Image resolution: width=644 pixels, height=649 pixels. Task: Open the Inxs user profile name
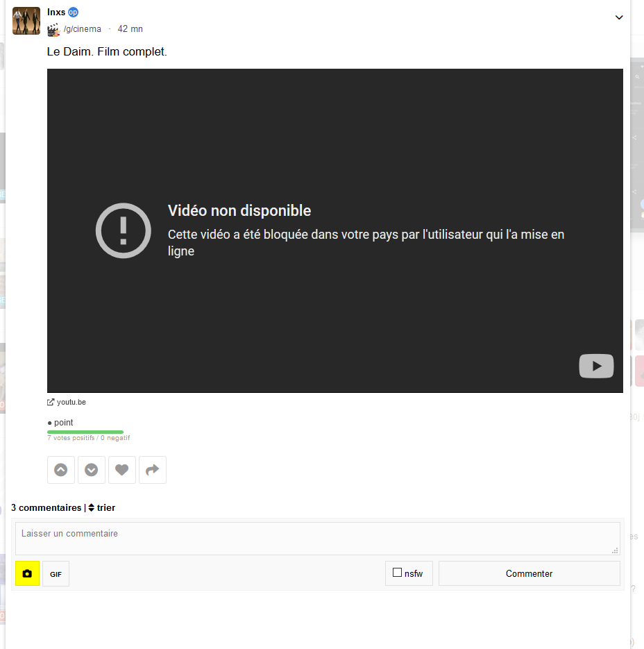click(56, 12)
